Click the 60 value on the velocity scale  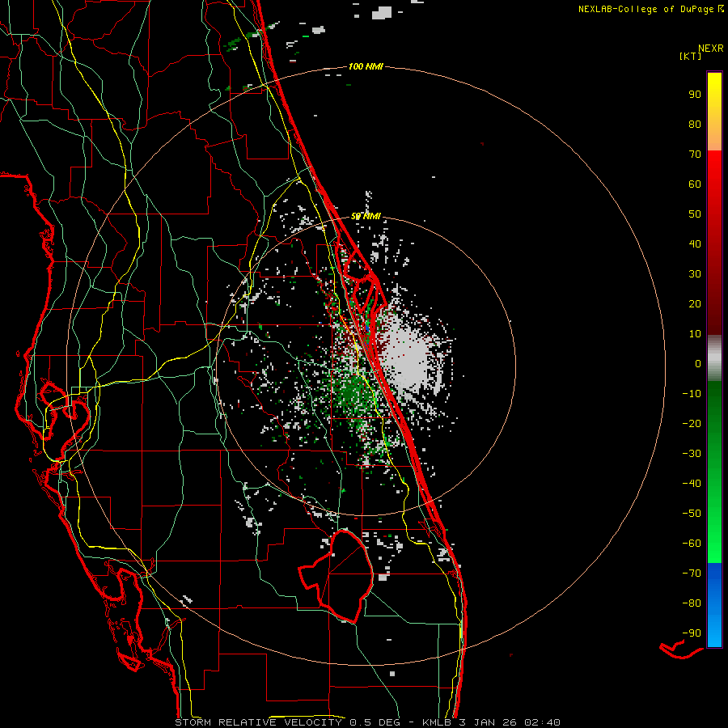pos(695,184)
